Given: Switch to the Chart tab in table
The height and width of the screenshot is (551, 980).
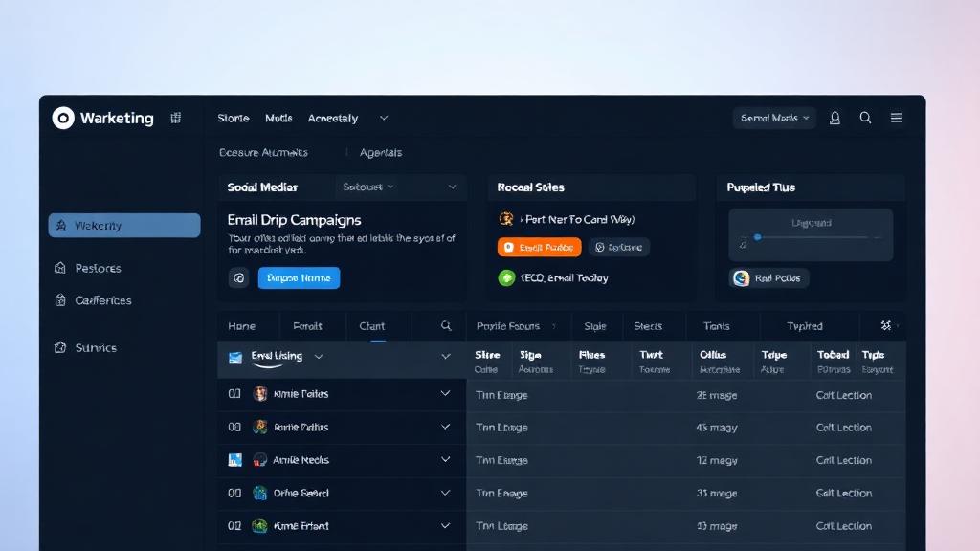Looking at the screenshot, I should (372, 326).
